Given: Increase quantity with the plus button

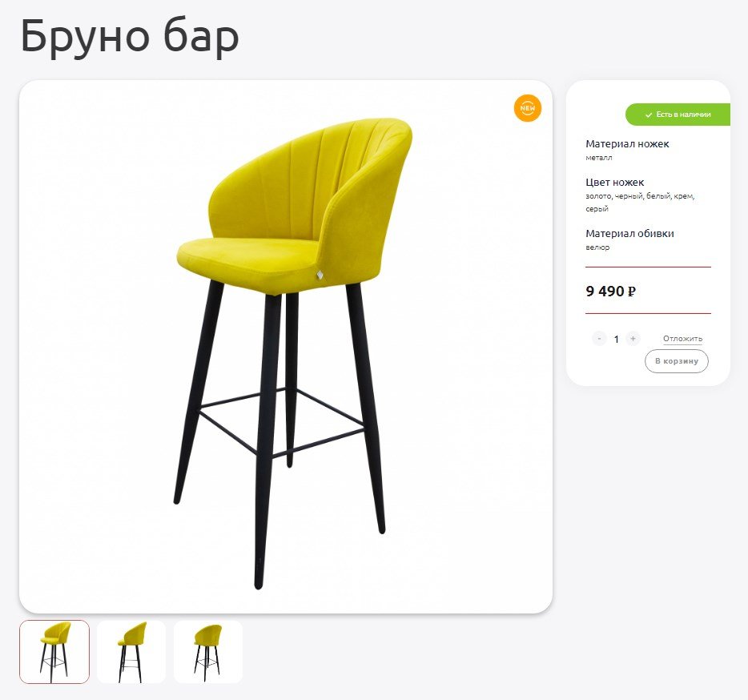Looking at the screenshot, I should pyautogui.click(x=633, y=338).
